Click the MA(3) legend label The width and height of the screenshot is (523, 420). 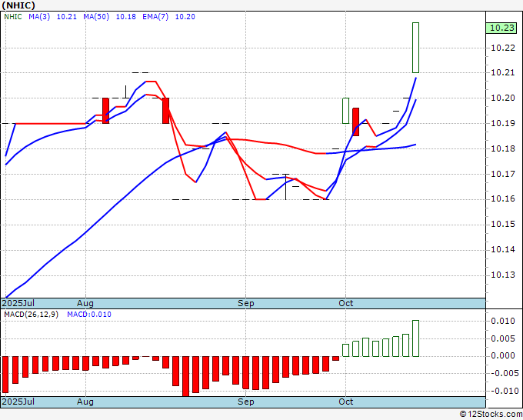click(x=39, y=17)
